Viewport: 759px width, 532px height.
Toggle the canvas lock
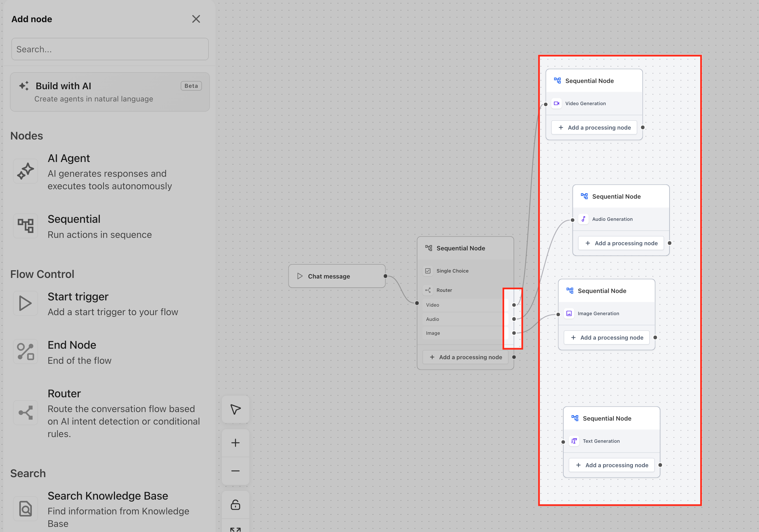coord(235,504)
